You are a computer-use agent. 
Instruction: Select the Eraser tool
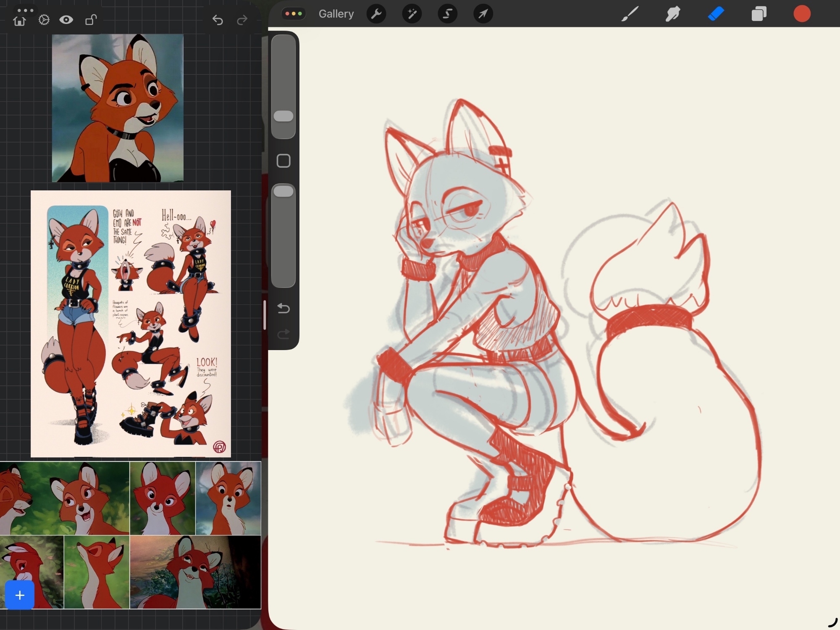coord(716,14)
